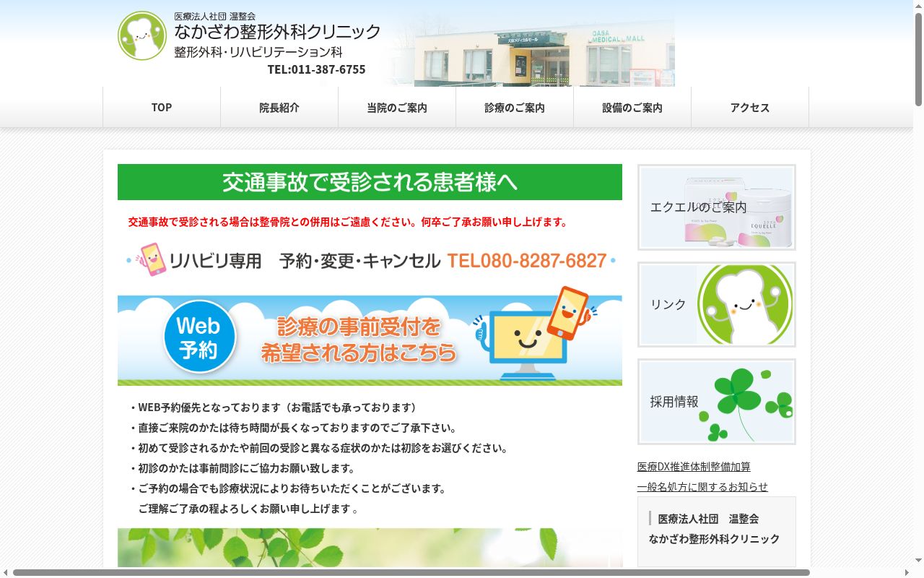Click the scroll up arrow
The height and width of the screenshot is (578, 924).
point(918,6)
